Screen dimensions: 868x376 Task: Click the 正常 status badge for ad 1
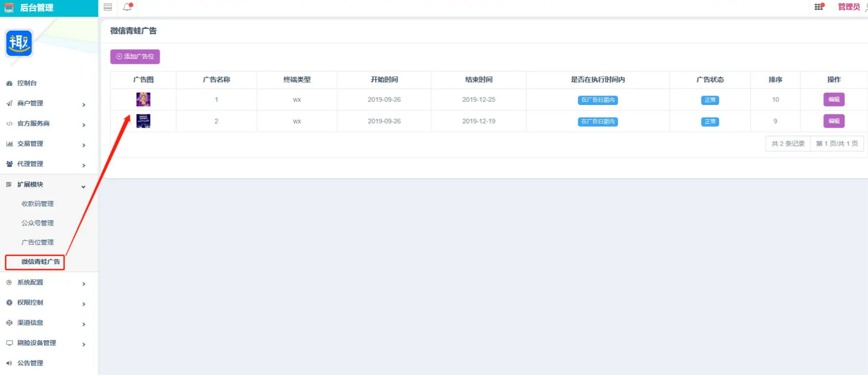tap(710, 100)
